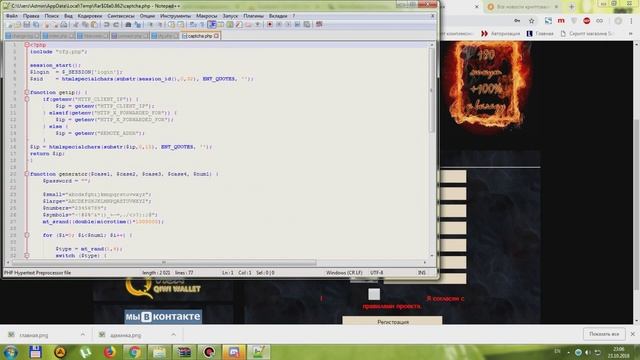The image size is (640, 360).
Task: Open the Файл menu in Notepad++
Action: pyautogui.click(x=11, y=16)
